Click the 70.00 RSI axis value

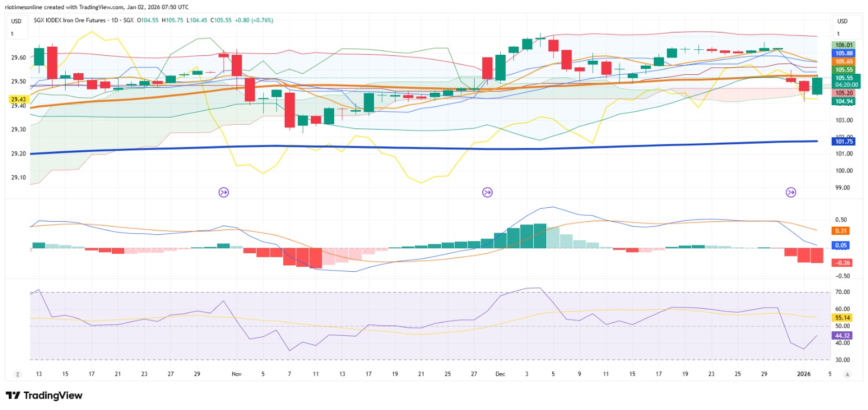(x=843, y=292)
